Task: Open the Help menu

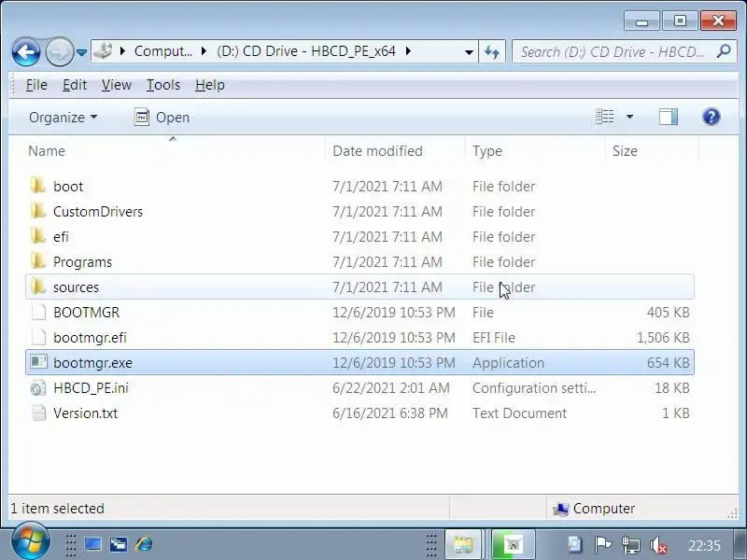Action: [x=209, y=85]
